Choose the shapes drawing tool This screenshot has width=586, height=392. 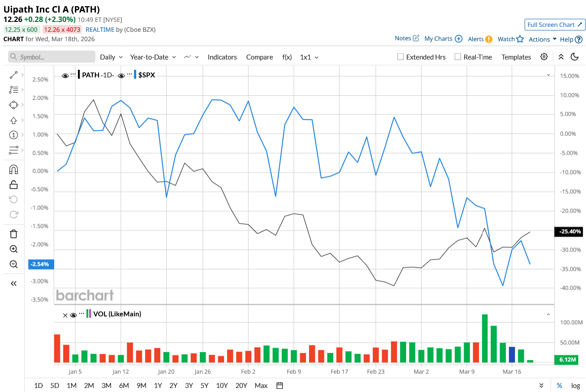(13, 105)
